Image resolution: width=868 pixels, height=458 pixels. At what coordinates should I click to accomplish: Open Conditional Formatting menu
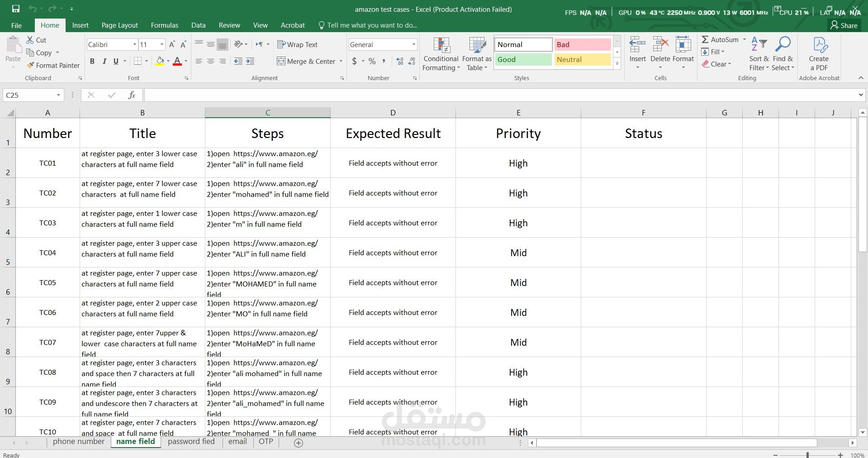point(441,54)
